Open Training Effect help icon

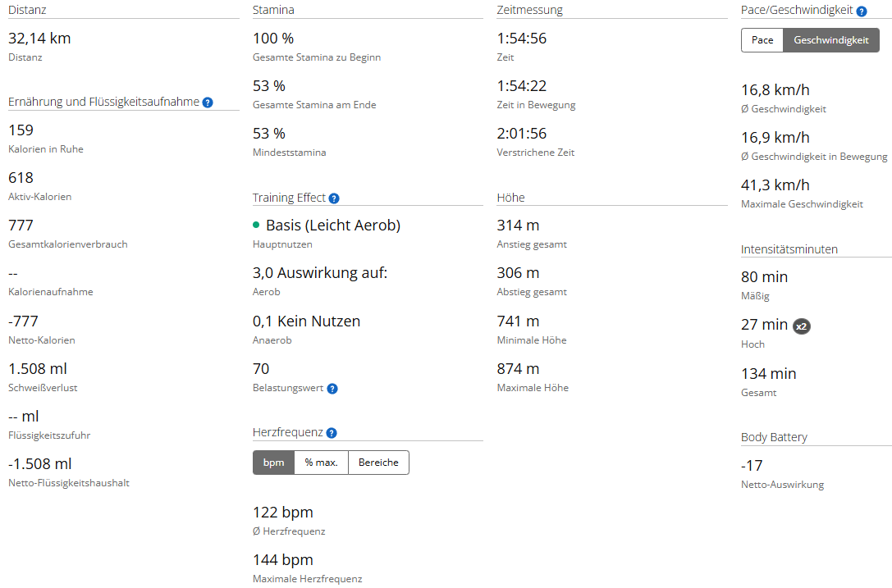pyautogui.click(x=334, y=198)
